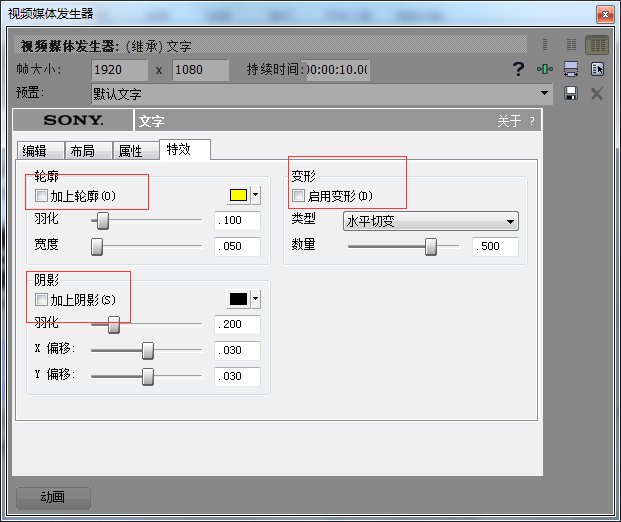The image size is (621, 522).
Task: Click the outline feather value .100
Action: pos(237,220)
